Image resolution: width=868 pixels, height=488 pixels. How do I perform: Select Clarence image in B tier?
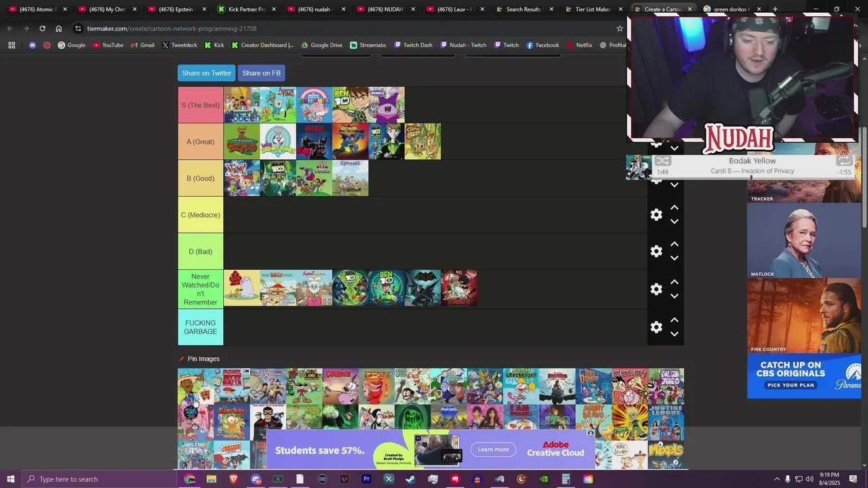[350, 178]
